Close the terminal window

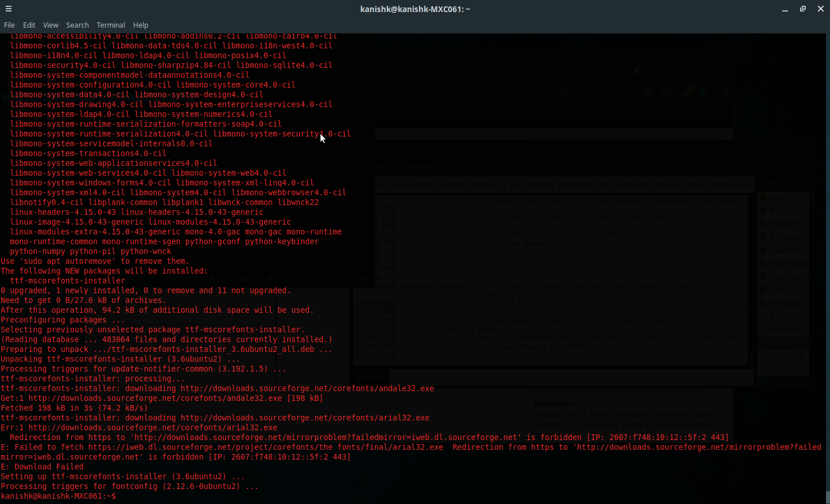[x=821, y=9]
